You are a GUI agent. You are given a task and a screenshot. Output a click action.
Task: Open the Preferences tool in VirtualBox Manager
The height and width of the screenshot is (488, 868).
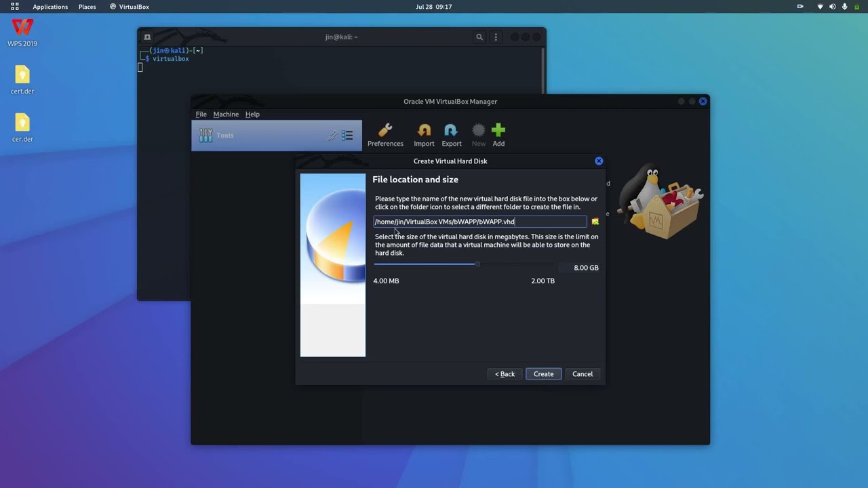[x=385, y=135]
